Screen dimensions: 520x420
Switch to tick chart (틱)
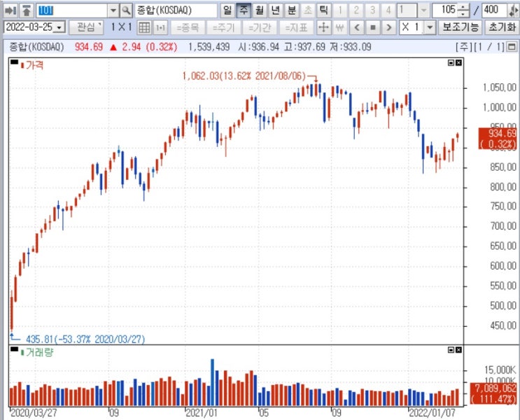[323, 10]
